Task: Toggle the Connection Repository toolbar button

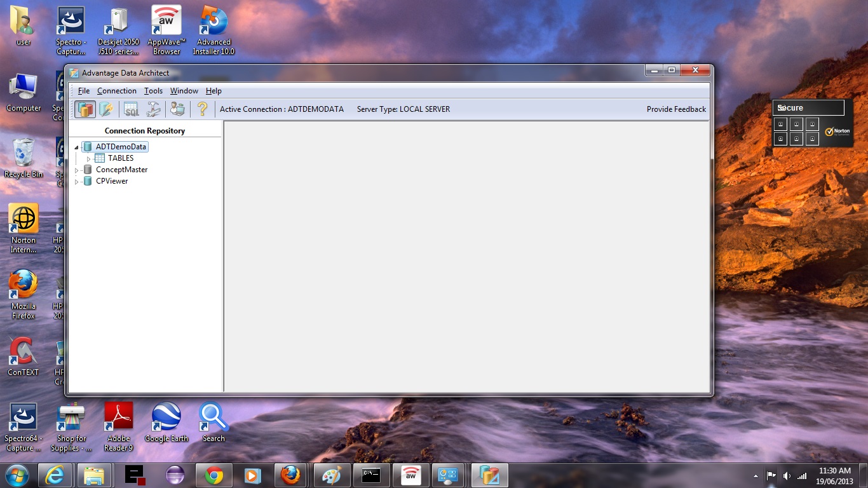Action: [x=85, y=109]
